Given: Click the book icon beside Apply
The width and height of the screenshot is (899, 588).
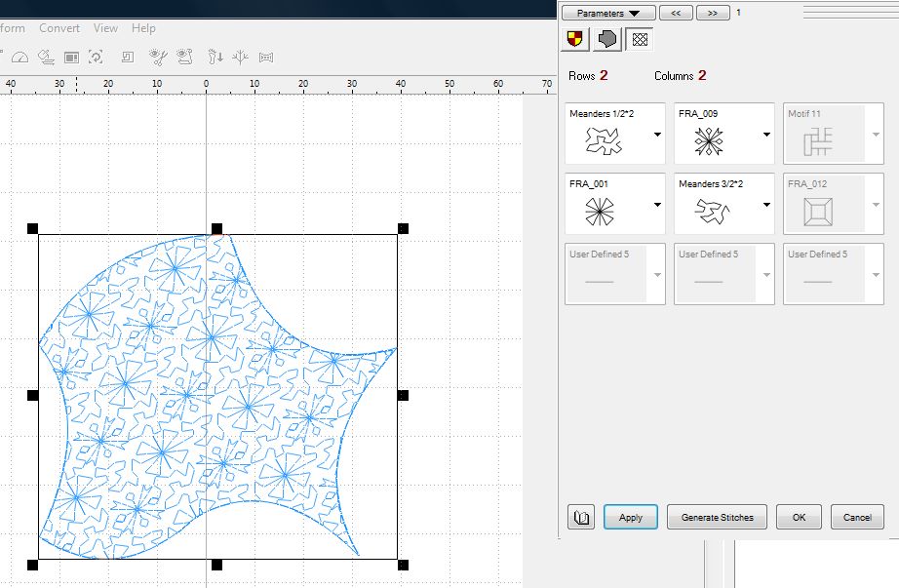Looking at the screenshot, I should 582,518.
